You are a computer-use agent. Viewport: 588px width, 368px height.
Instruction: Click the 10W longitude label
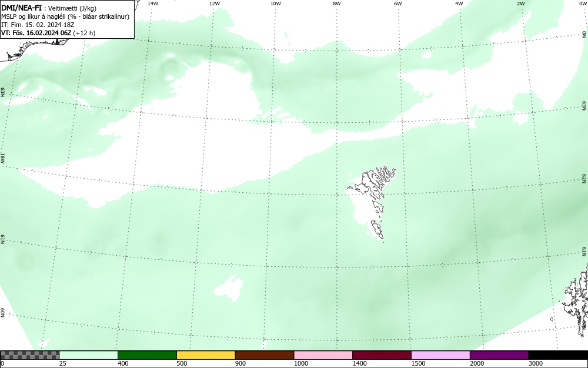276,4
